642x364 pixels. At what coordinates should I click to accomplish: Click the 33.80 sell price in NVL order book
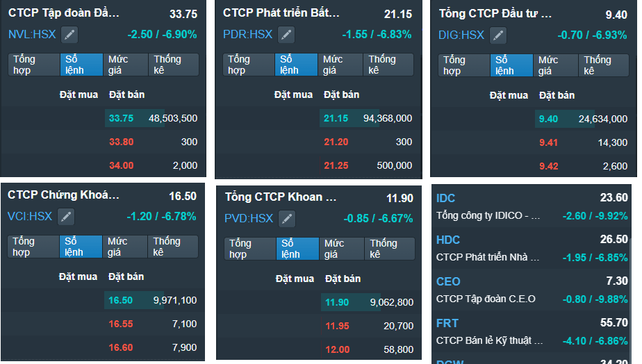(x=121, y=142)
